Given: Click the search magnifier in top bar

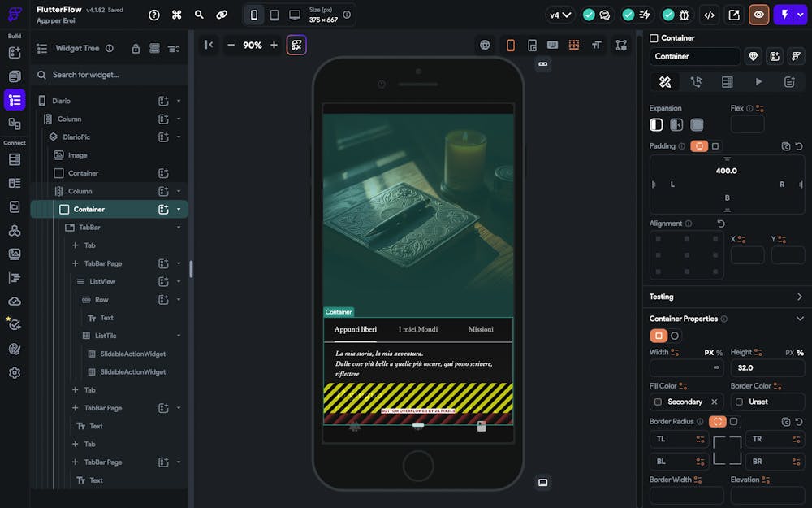Looking at the screenshot, I should coord(199,15).
